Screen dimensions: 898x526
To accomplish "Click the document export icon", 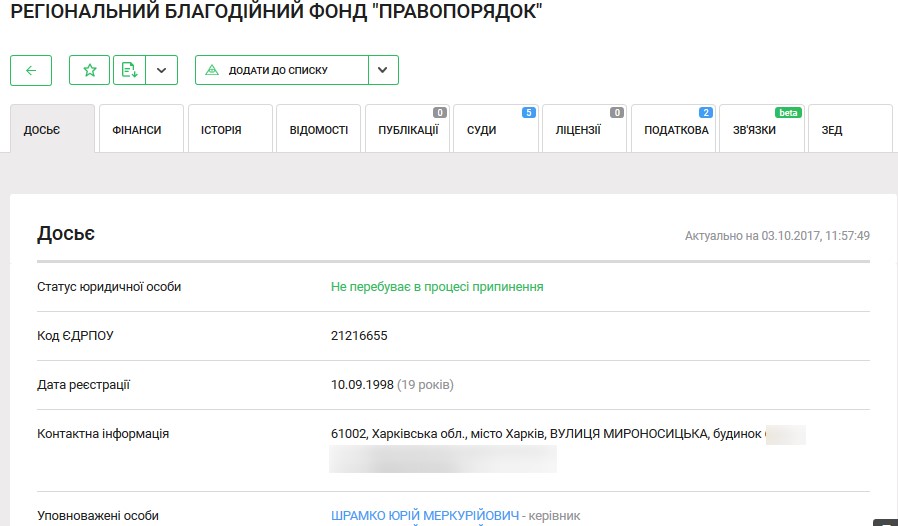I will (129, 70).
